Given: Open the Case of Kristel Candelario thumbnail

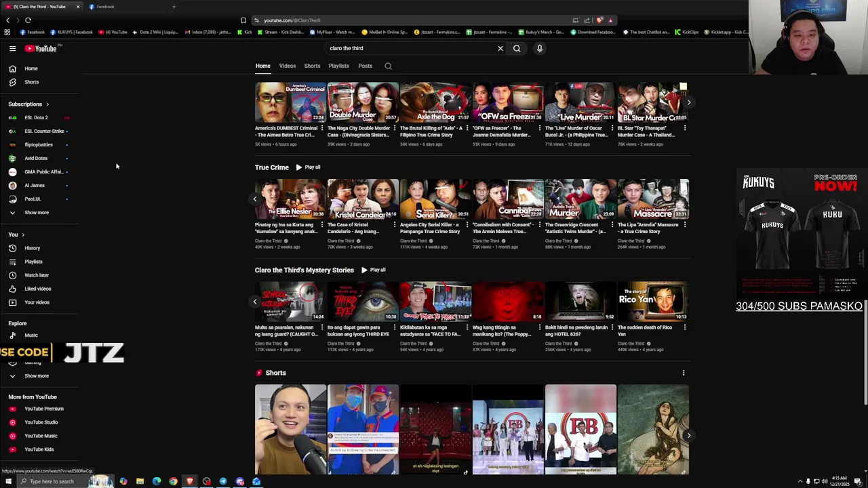Looking at the screenshot, I should pyautogui.click(x=363, y=199).
